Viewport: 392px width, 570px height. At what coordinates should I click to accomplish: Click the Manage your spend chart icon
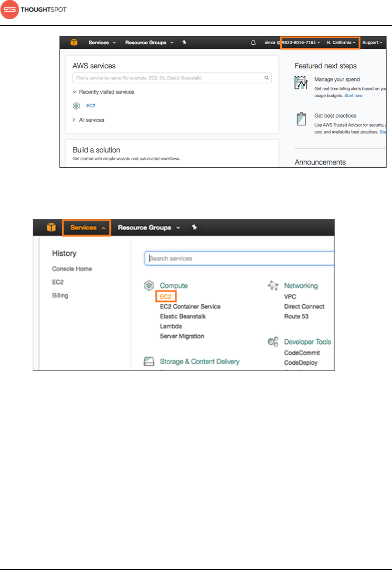[x=301, y=83]
